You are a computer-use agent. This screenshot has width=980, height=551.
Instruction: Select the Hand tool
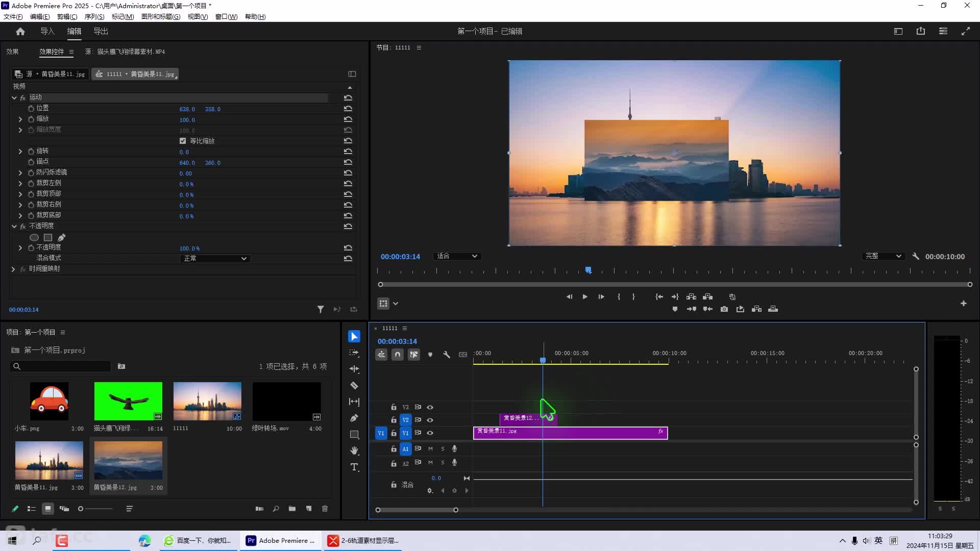click(354, 451)
